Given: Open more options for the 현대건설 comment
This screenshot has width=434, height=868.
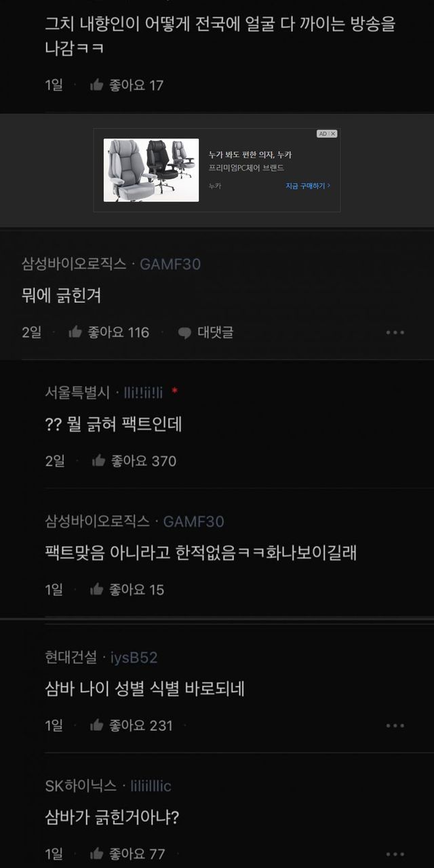Looking at the screenshot, I should (395, 726).
